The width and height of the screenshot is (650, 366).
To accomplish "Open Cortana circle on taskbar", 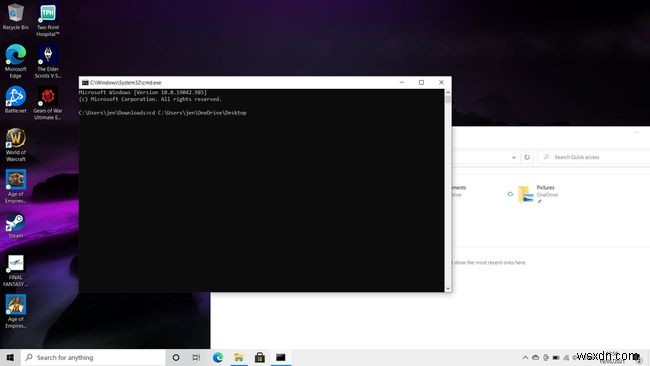I will [176, 357].
